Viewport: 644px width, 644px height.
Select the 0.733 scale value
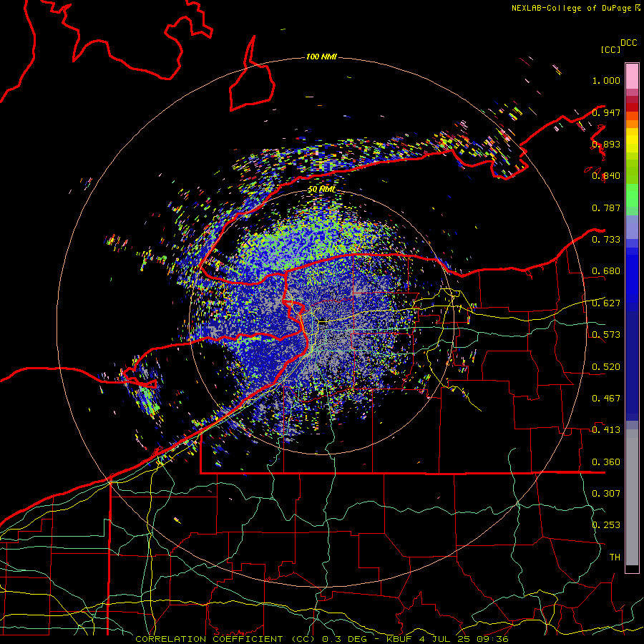pyautogui.click(x=606, y=240)
